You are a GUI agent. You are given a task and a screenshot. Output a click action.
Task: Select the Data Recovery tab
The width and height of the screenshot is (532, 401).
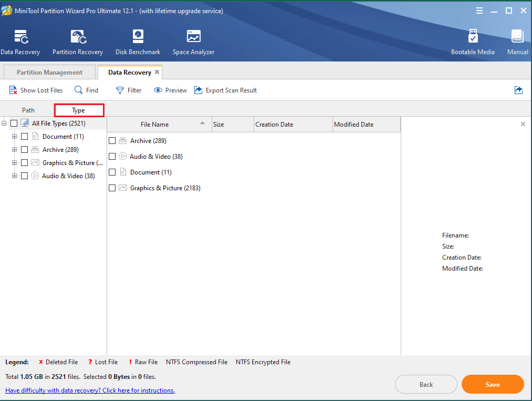(x=130, y=72)
